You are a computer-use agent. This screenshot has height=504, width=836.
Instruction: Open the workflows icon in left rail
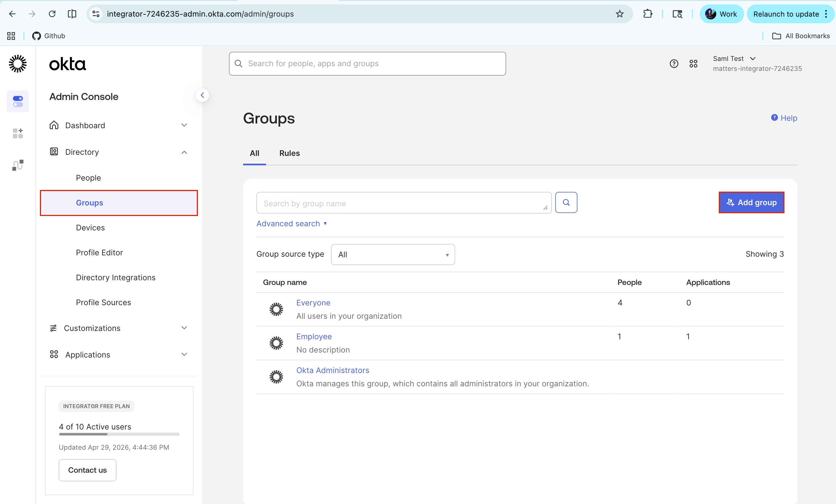click(x=18, y=165)
